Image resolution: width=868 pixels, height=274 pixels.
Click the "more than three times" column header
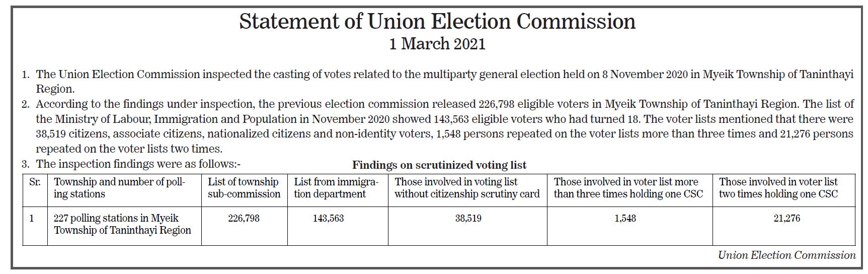click(628, 188)
